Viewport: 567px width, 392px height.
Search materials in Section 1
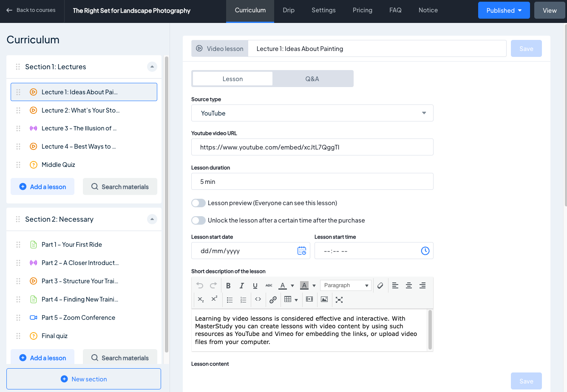(x=120, y=186)
